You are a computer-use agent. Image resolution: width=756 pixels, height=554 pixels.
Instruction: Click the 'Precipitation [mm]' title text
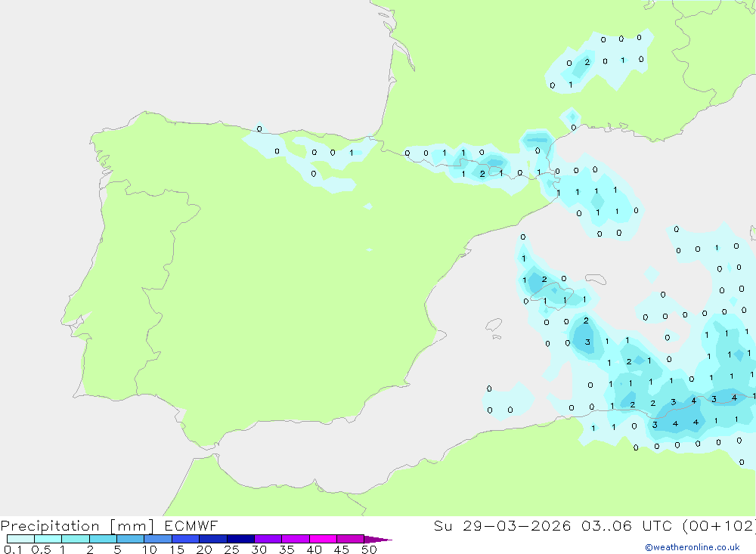77,526
